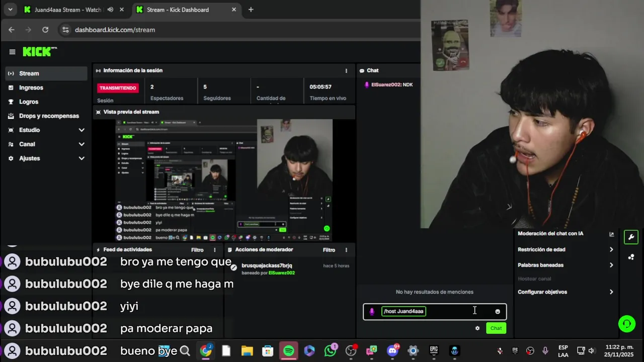Open Información de la sesión options menu
This screenshot has height=362, width=644.
tap(346, 71)
